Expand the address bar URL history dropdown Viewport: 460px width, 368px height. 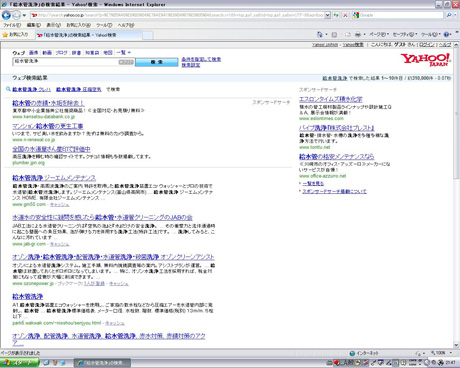[327, 15]
